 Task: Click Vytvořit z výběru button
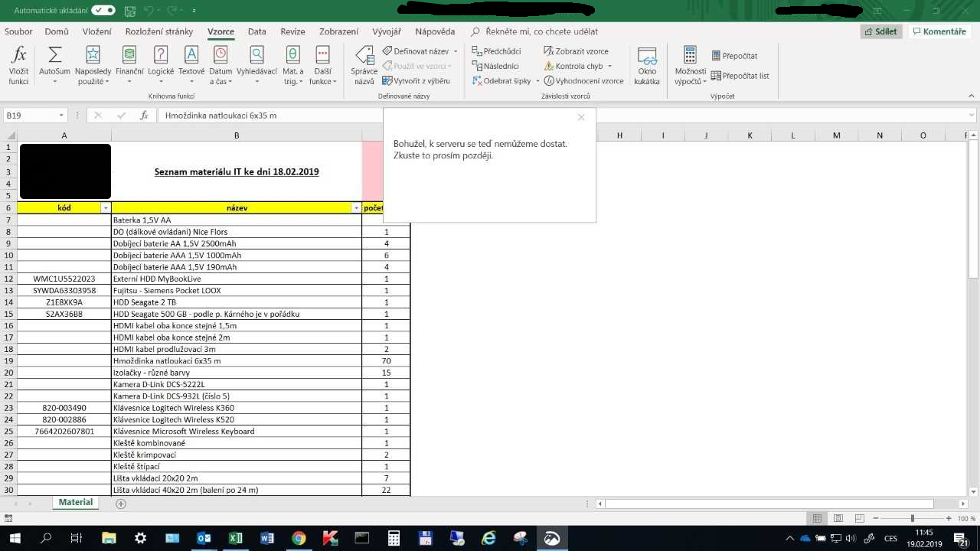tap(416, 80)
